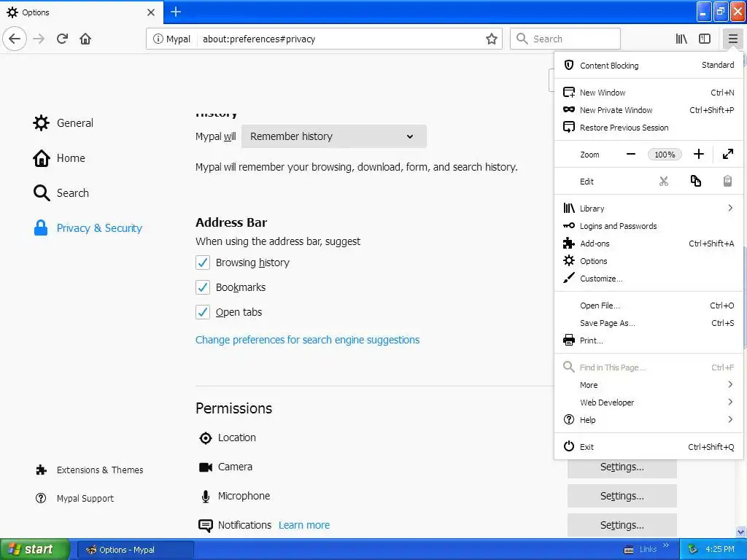Close the Options tab
This screenshot has height=560, width=747.
click(x=150, y=12)
